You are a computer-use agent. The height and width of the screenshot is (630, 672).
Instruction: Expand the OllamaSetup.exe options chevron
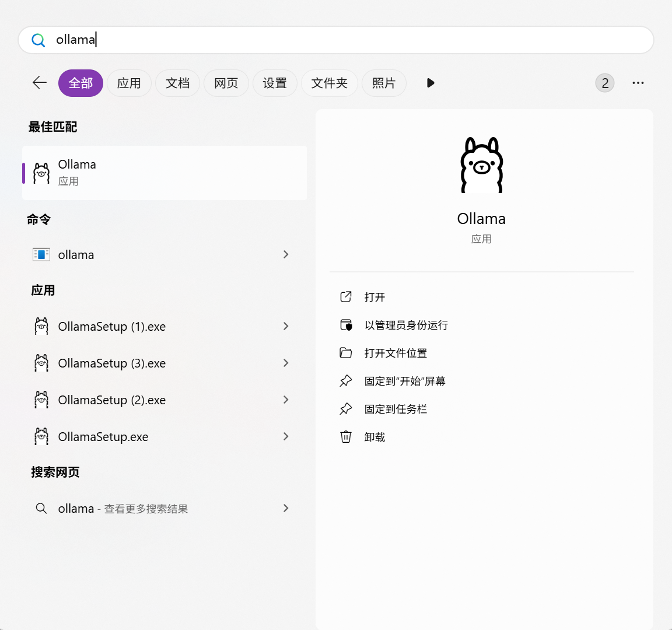(x=285, y=436)
